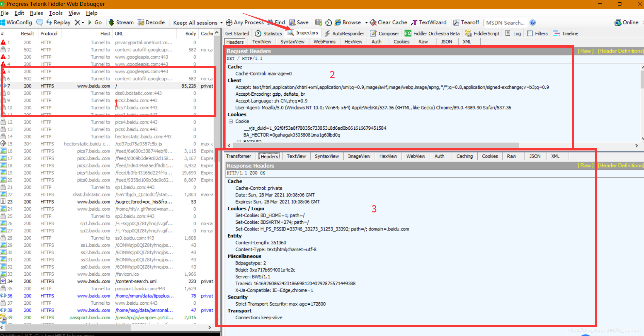Open the Browse dropdown arrow

tap(366, 23)
